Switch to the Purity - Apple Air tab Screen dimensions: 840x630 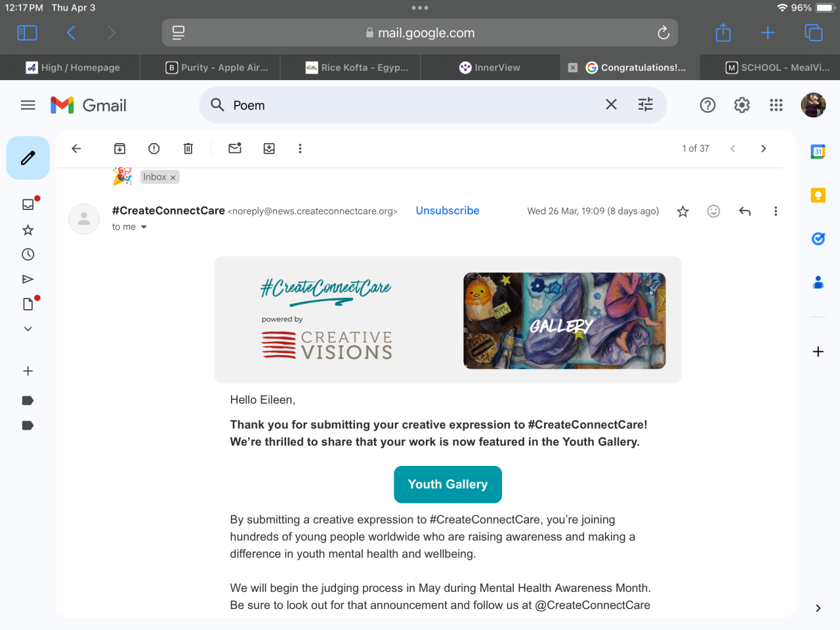pos(210,67)
